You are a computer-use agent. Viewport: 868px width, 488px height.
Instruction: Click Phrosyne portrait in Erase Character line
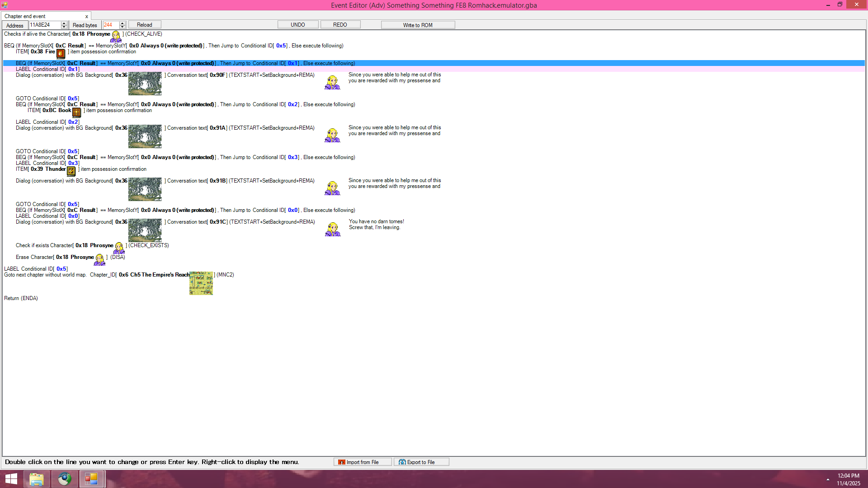(100, 259)
